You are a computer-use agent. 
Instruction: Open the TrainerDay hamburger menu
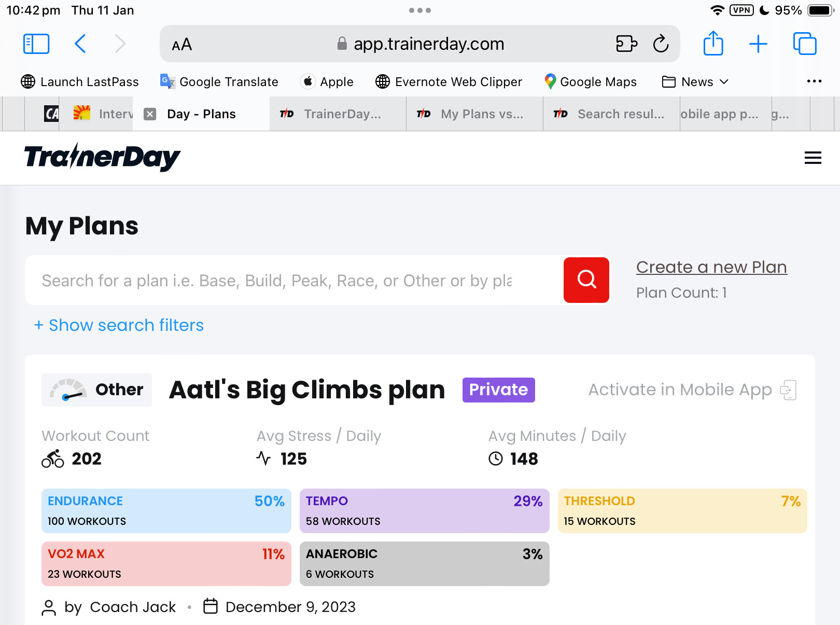tap(813, 158)
